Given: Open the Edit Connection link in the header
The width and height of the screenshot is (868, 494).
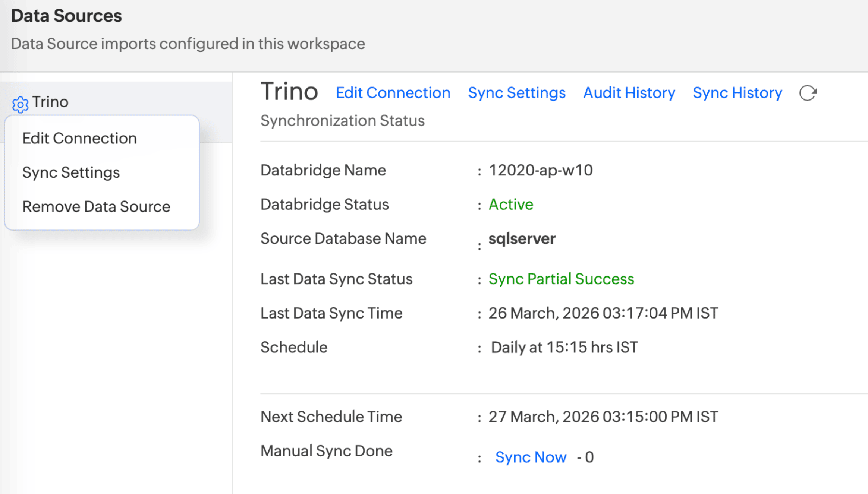Looking at the screenshot, I should pyautogui.click(x=393, y=93).
